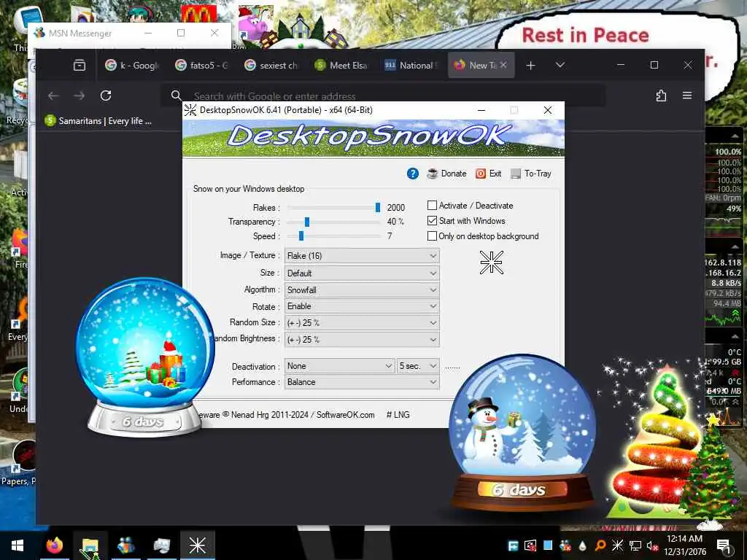Open the Random Size dropdown
Image resolution: width=747 pixels, height=560 pixels.
[362, 323]
